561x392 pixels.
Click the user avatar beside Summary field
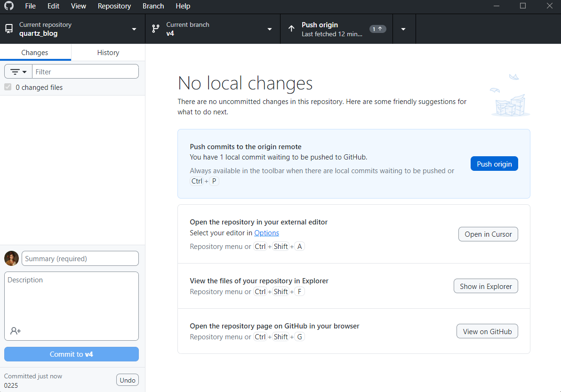coord(11,258)
